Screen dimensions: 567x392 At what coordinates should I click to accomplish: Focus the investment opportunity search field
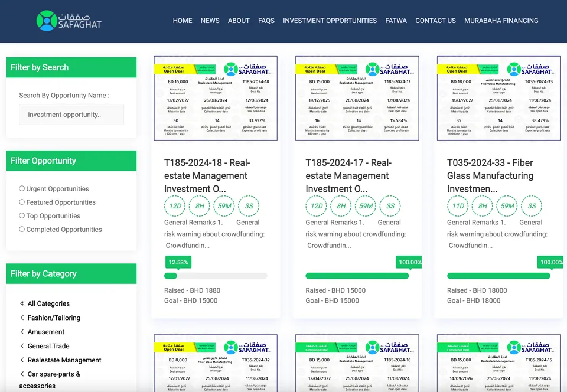(x=71, y=115)
